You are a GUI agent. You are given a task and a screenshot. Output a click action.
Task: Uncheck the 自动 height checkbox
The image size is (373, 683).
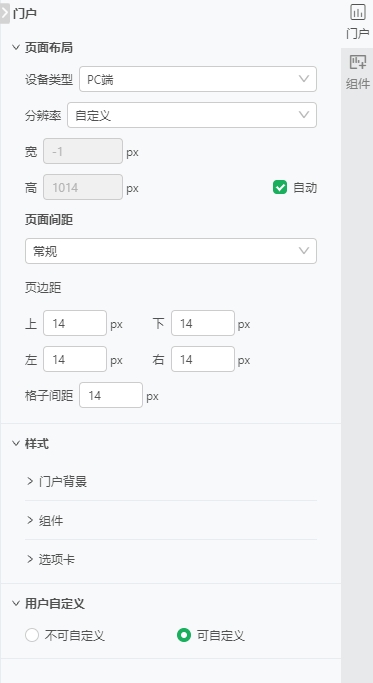(x=280, y=187)
